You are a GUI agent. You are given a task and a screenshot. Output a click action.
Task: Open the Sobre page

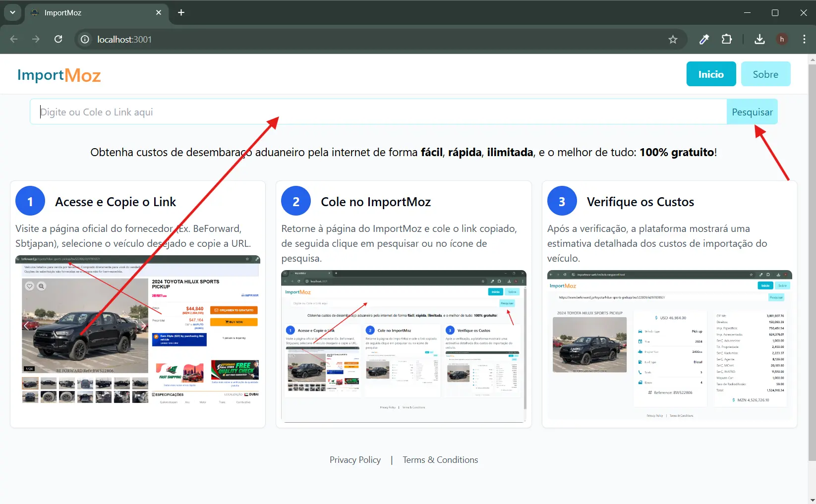(x=765, y=74)
